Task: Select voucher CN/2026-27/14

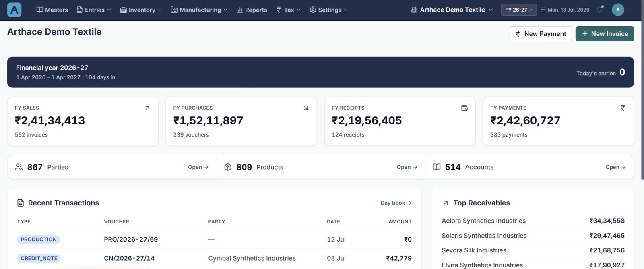Action: point(129,258)
